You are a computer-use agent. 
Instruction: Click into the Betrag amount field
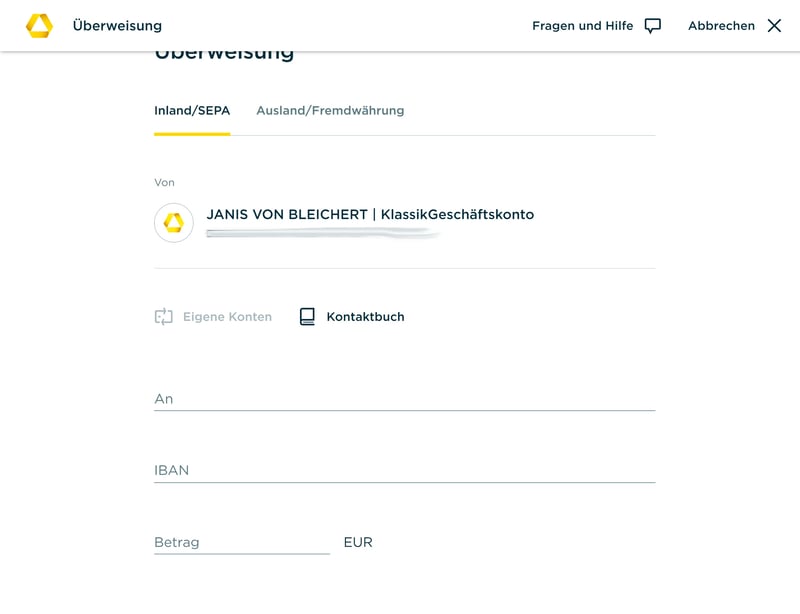[241, 542]
